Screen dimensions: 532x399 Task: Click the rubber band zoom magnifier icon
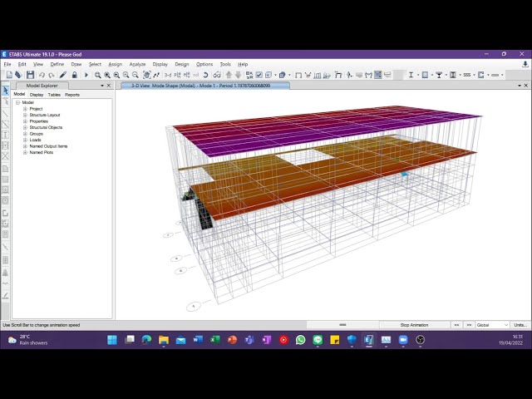tap(98, 75)
